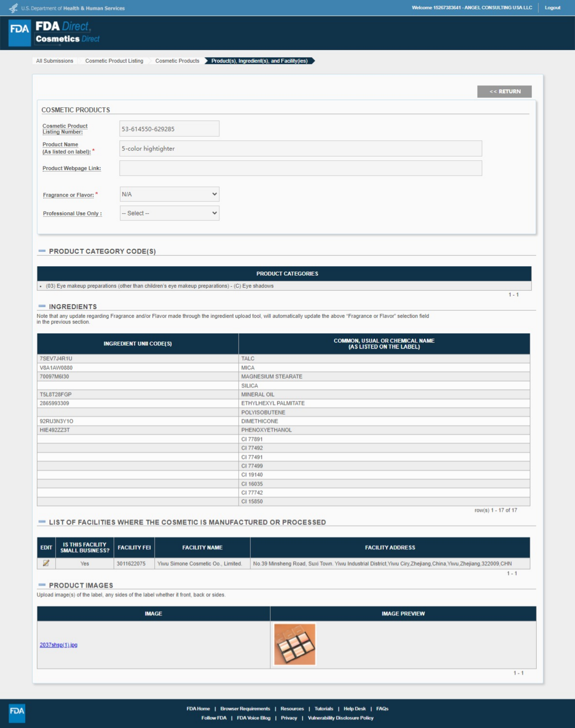The height and width of the screenshot is (728, 575).
Task: Go to Cosmetic Product Listing breadcrumb
Action: tap(114, 61)
